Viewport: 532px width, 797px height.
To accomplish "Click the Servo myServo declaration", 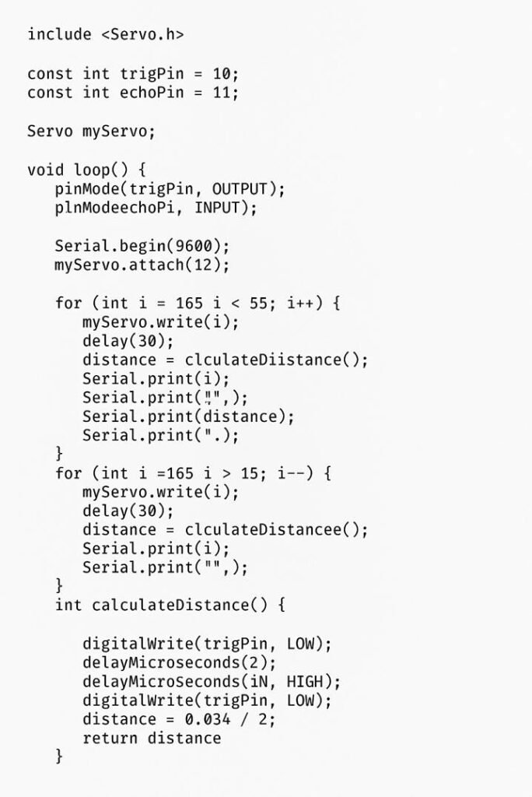I will (91, 132).
